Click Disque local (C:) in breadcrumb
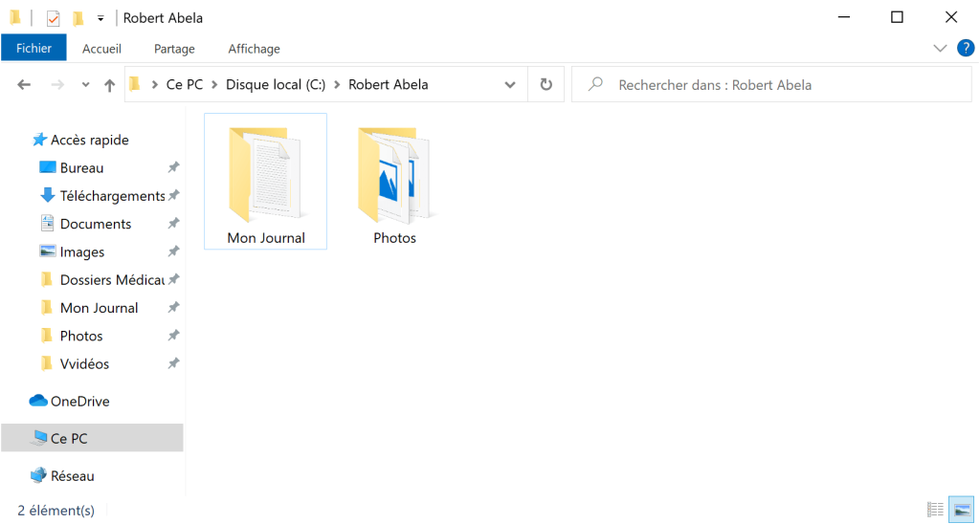Image resolution: width=980 pixels, height=524 pixels. point(276,85)
